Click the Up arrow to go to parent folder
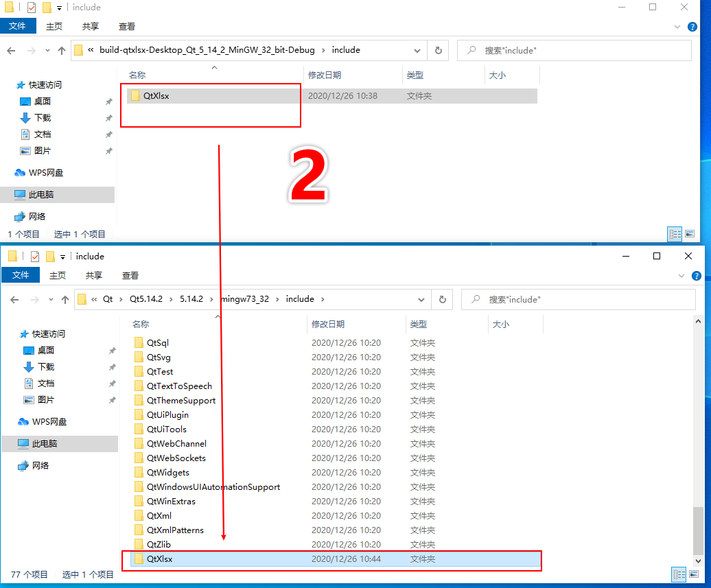The width and height of the screenshot is (711, 588). [62, 50]
